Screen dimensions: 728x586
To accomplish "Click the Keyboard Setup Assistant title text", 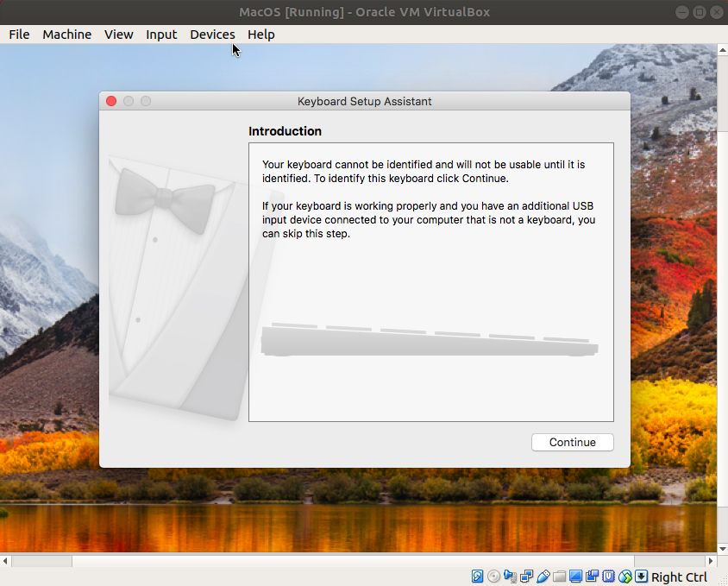I will coord(365,101).
